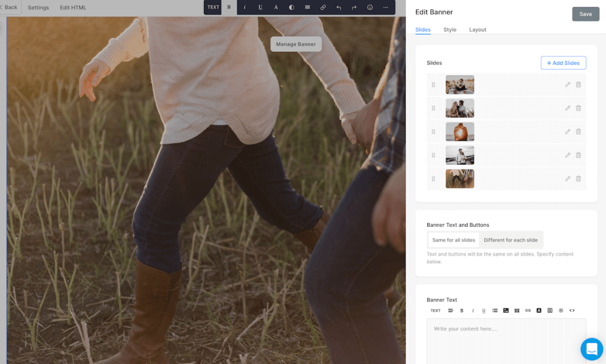Open TEXT style dropdown in Banner Text toolbar
The image size is (606, 364).
(x=436, y=311)
